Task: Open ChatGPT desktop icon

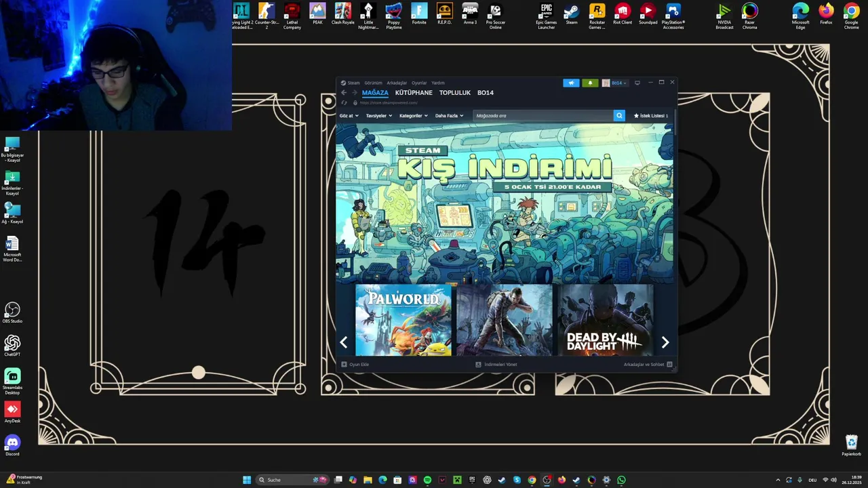Action: coord(12,346)
